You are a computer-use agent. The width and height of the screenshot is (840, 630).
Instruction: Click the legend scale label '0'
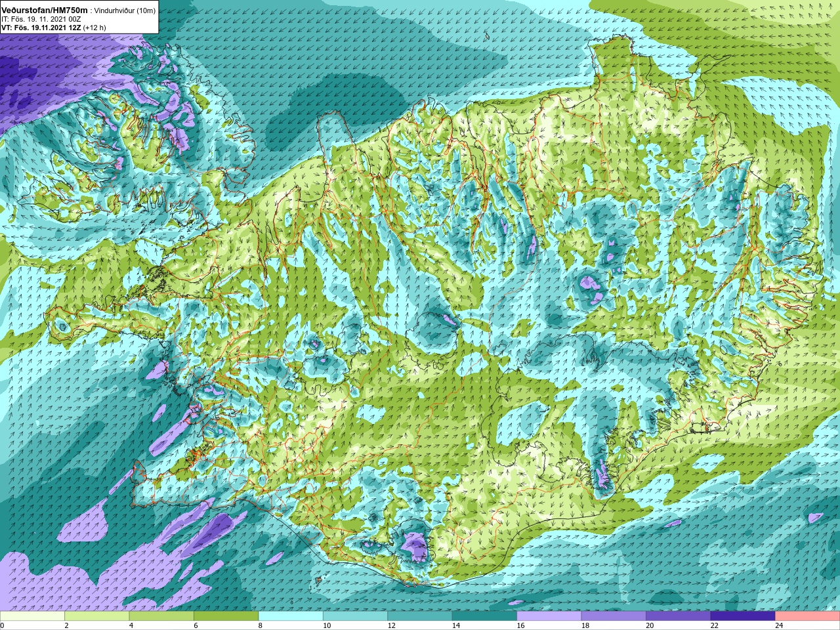point(3,625)
